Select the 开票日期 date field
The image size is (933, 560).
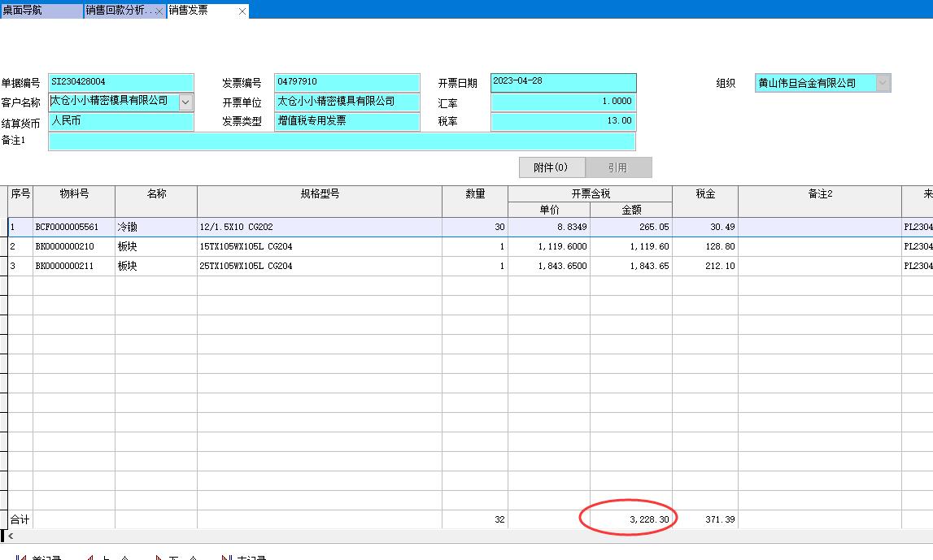pyautogui.click(x=563, y=82)
